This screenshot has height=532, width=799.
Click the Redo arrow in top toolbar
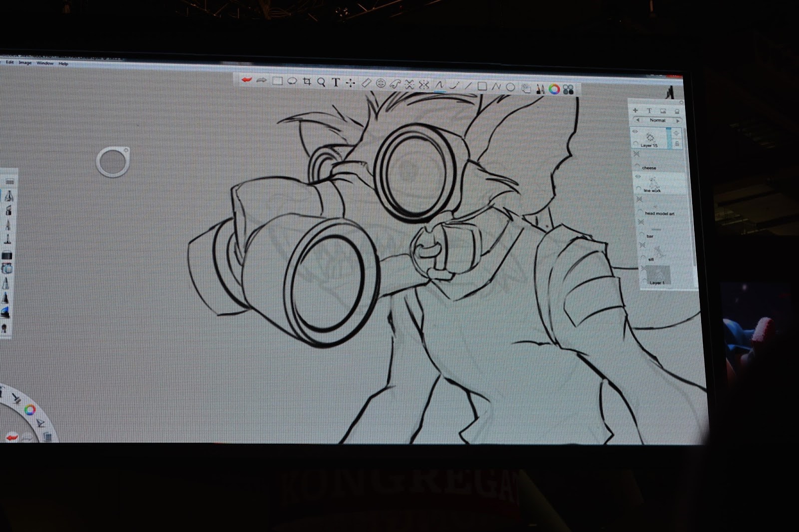262,80
